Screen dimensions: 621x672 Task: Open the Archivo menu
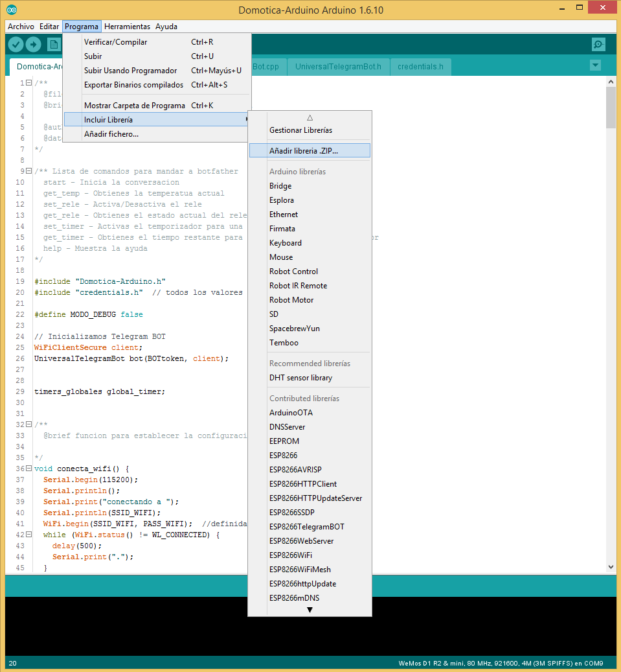(x=21, y=27)
